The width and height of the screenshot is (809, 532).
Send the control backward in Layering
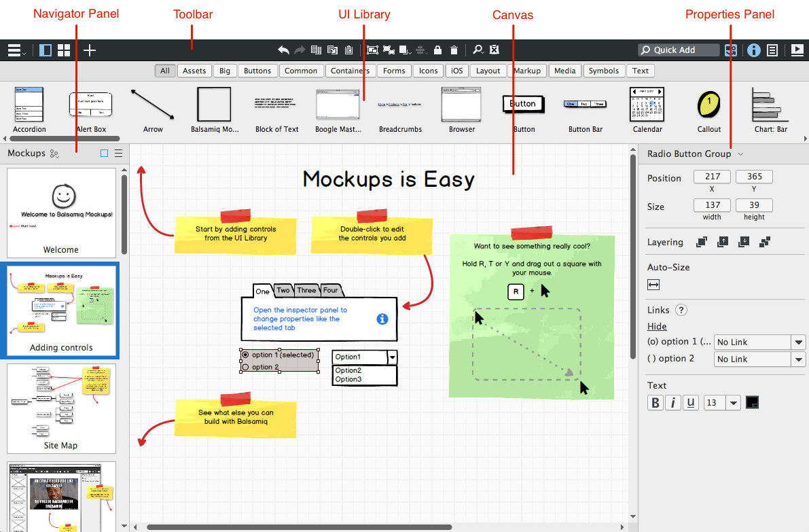[744, 242]
